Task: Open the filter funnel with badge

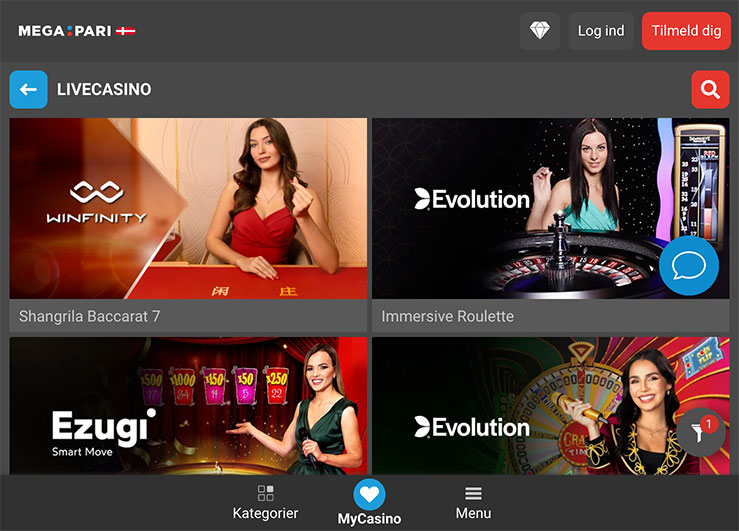Action: (701, 432)
